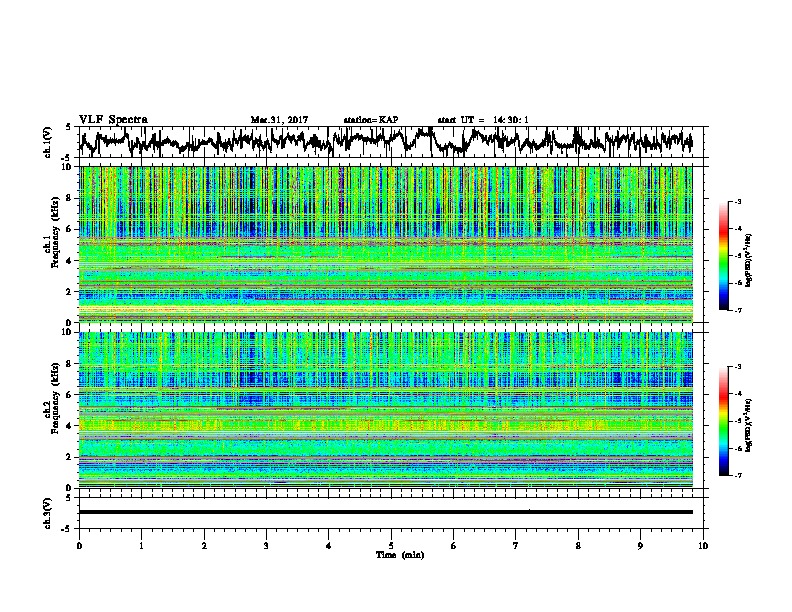Click time axis tick label "10"
Viewport: 792px width, 612px height.
pyautogui.click(x=703, y=546)
